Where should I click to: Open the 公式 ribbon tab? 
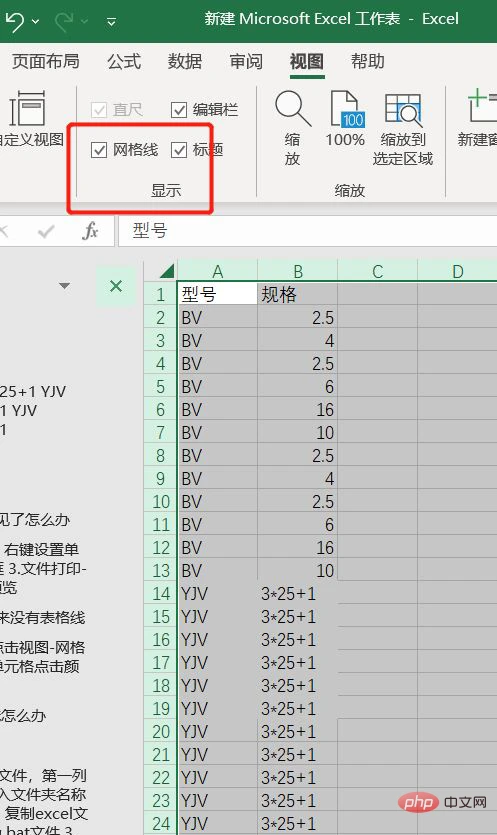coord(124,61)
